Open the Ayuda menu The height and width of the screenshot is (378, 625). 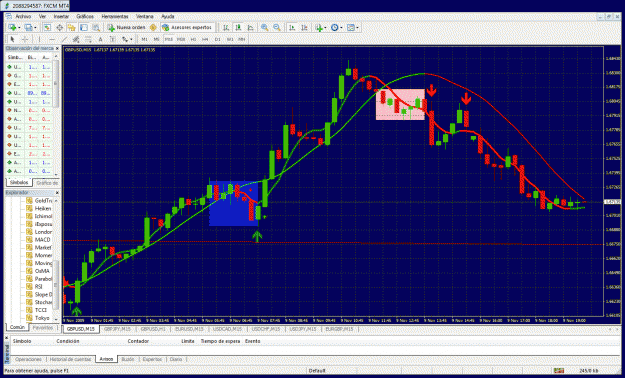pos(167,16)
